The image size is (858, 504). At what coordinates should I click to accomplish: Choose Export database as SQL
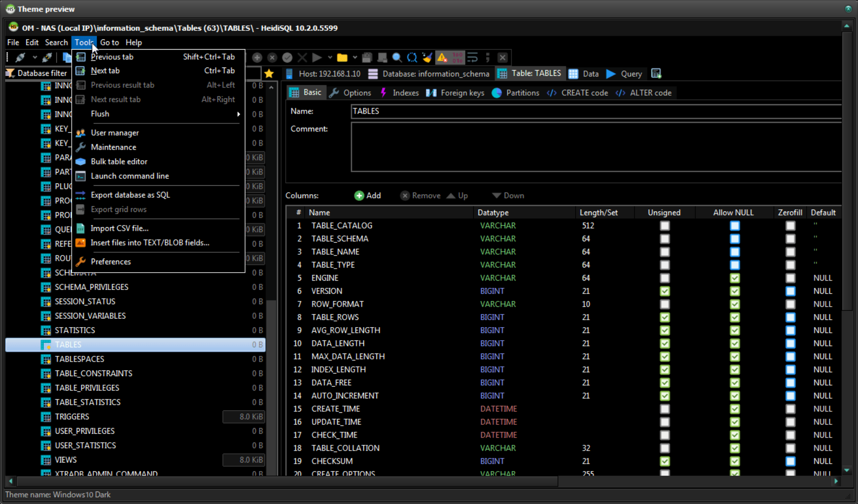(130, 195)
